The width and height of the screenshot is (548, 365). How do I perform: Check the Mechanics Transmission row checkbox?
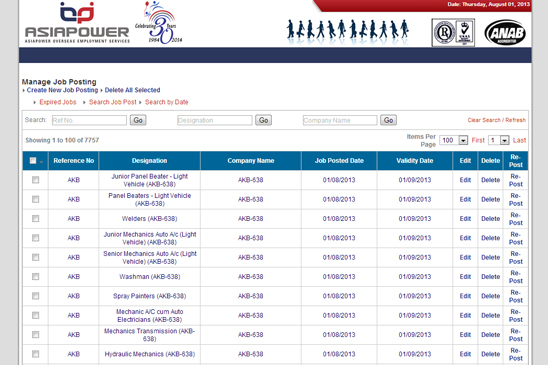(x=35, y=335)
